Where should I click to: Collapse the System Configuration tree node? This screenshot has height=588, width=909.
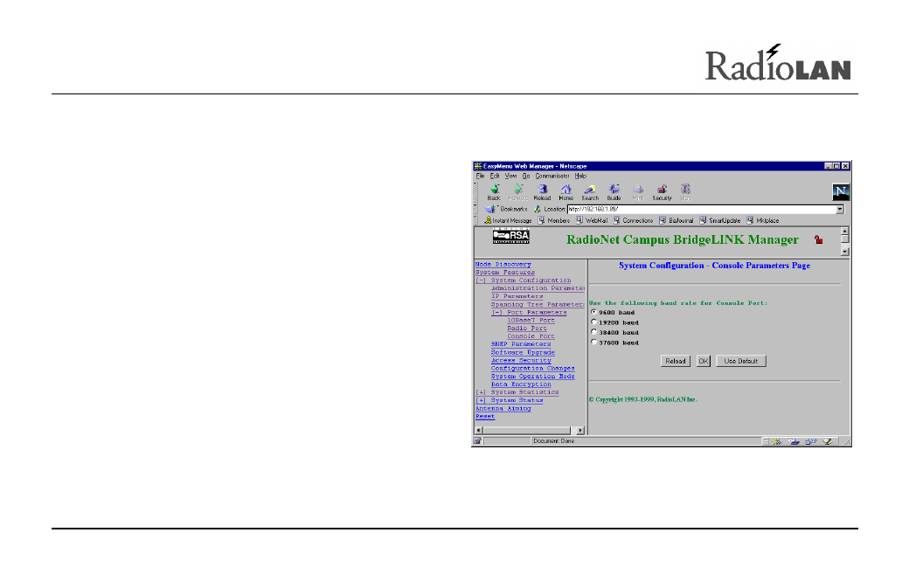point(481,280)
